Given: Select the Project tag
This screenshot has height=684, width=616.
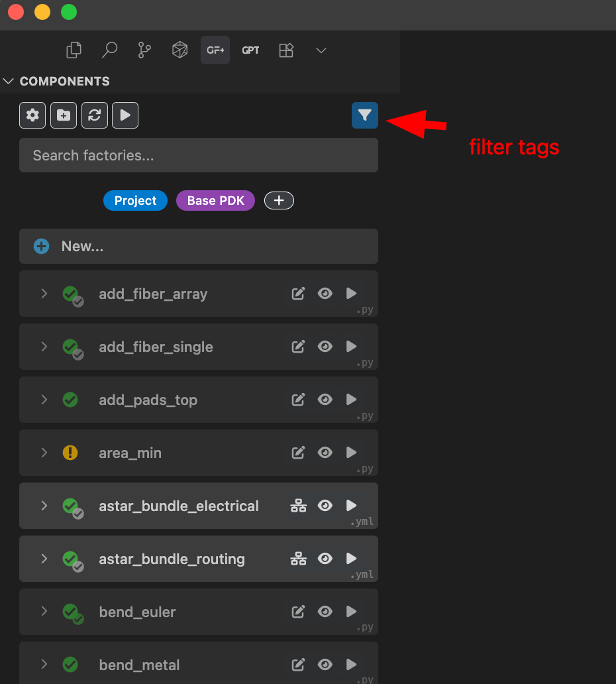Looking at the screenshot, I should tap(135, 200).
